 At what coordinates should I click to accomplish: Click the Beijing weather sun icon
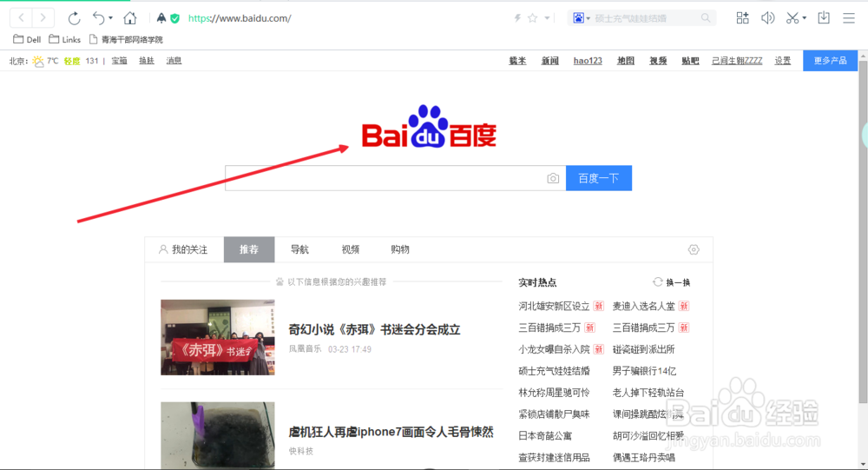[x=37, y=61]
